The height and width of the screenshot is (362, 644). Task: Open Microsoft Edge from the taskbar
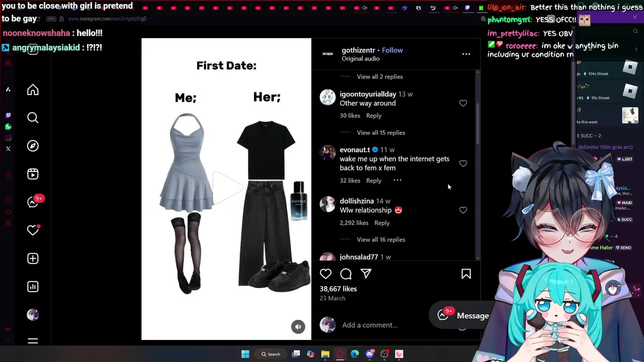355,354
